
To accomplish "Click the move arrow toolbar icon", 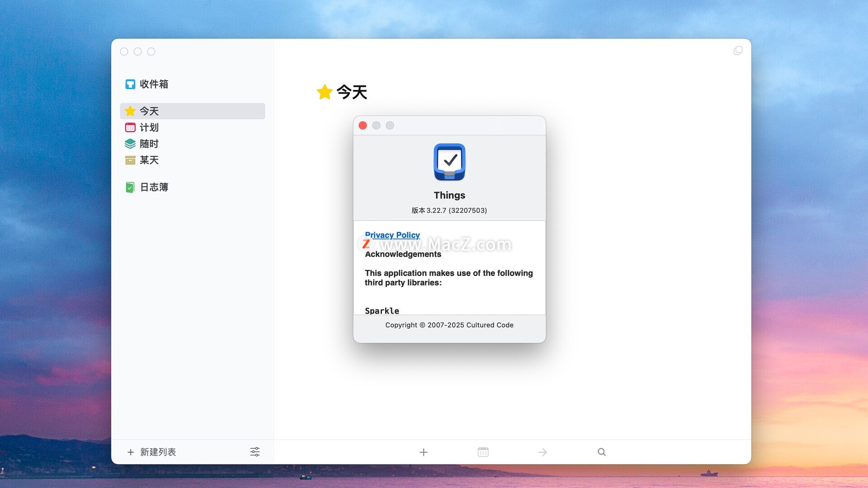I will pos(542,452).
